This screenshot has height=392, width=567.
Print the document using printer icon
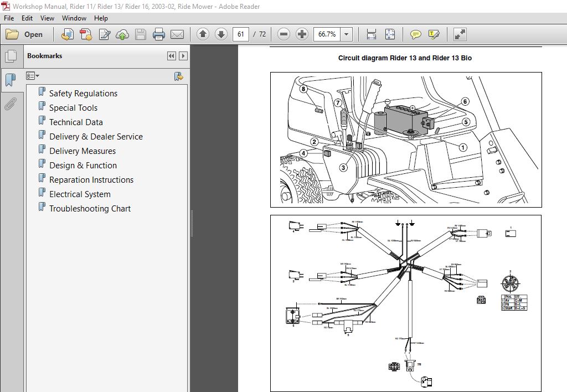tap(159, 34)
